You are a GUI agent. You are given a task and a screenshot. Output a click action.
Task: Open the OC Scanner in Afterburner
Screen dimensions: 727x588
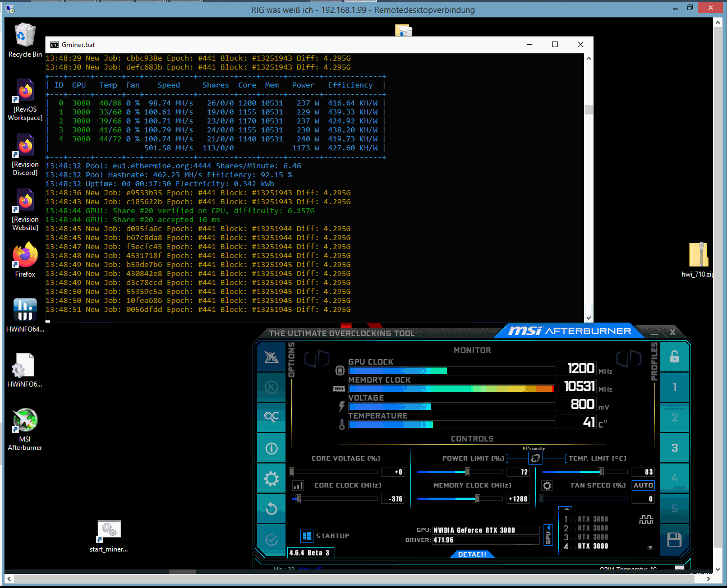(x=272, y=417)
